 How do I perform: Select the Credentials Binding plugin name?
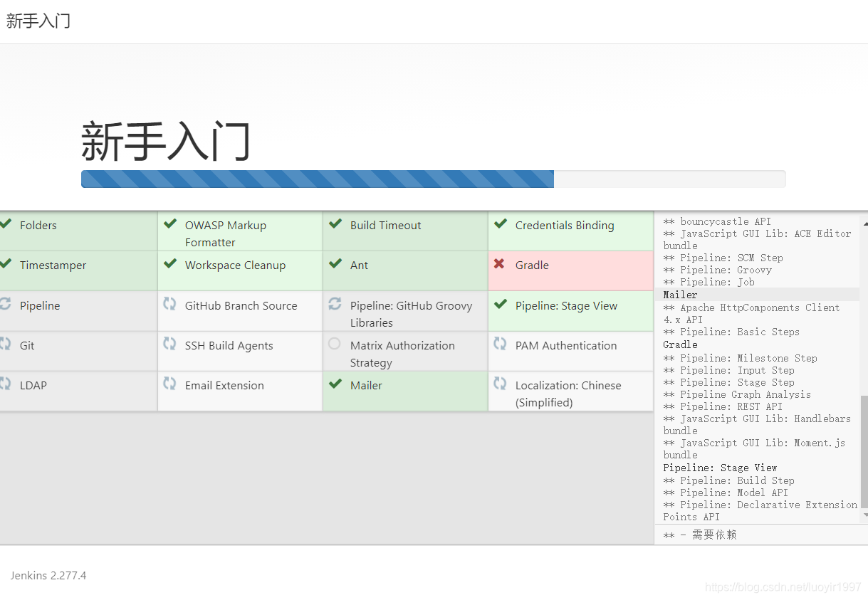click(565, 225)
